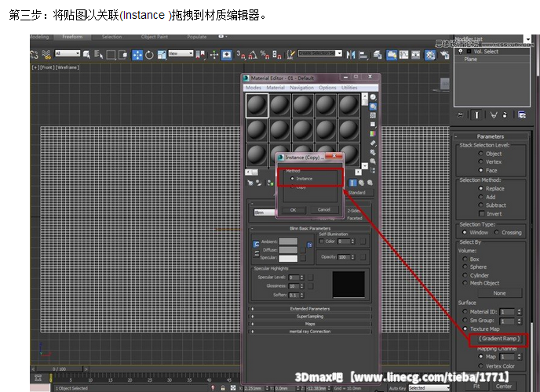Select Sphere volume option
This screenshot has height=392, width=540.
pos(465,267)
